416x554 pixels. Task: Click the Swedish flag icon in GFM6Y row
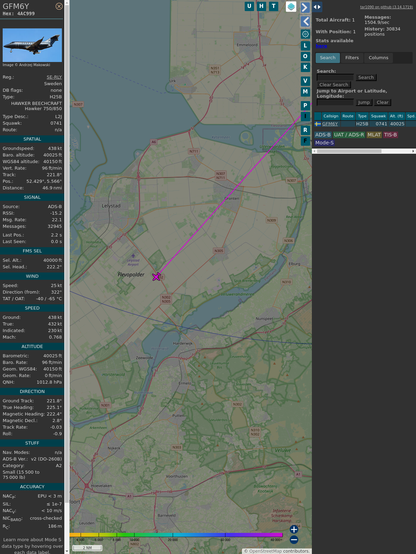click(318, 124)
